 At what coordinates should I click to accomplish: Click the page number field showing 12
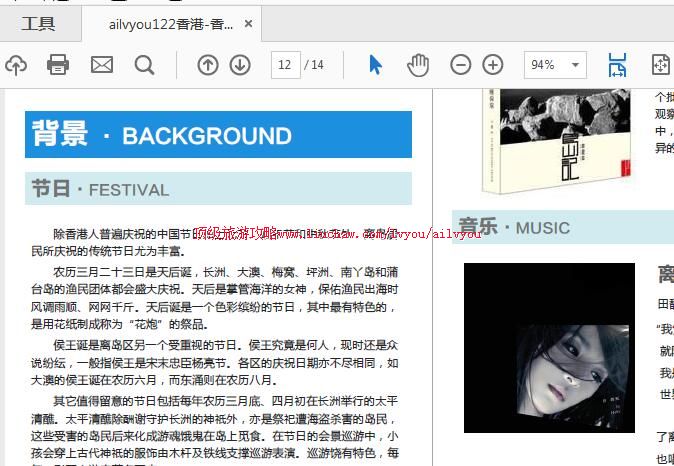tap(285, 65)
